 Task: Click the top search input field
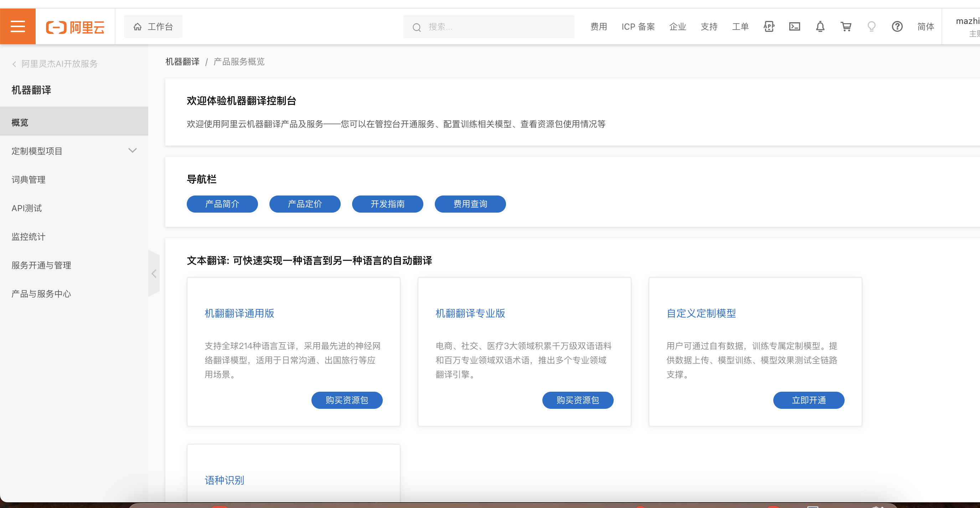495,27
